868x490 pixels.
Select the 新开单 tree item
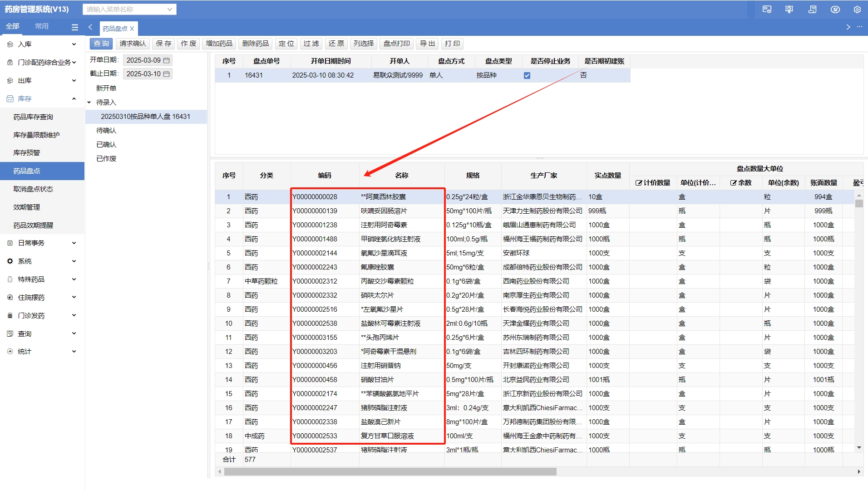click(x=106, y=88)
